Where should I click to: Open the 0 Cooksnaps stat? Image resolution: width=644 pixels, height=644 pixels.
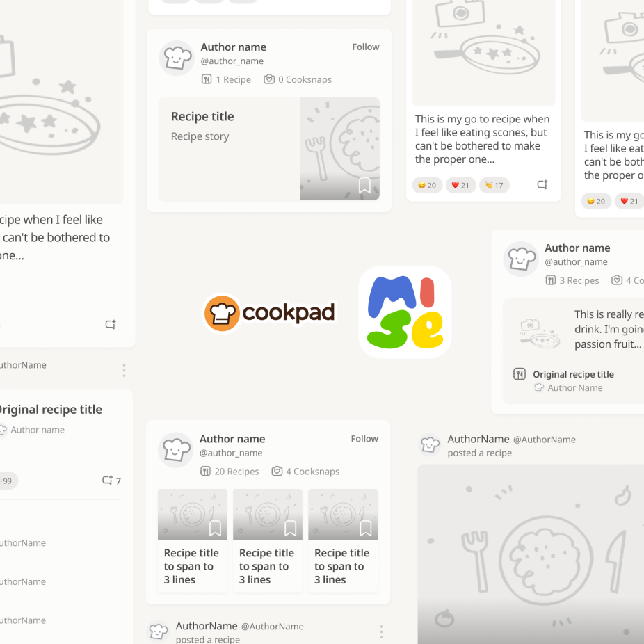pyautogui.click(x=298, y=79)
